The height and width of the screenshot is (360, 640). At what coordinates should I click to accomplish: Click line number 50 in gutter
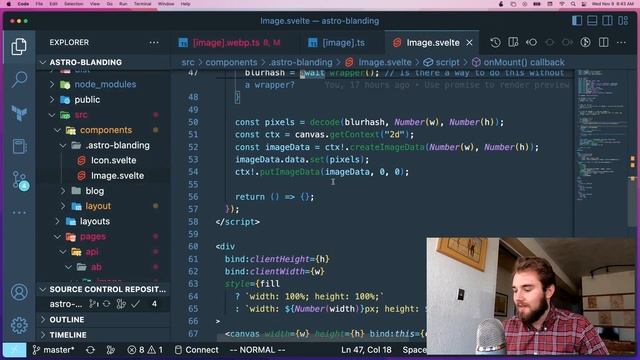coord(193,122)
